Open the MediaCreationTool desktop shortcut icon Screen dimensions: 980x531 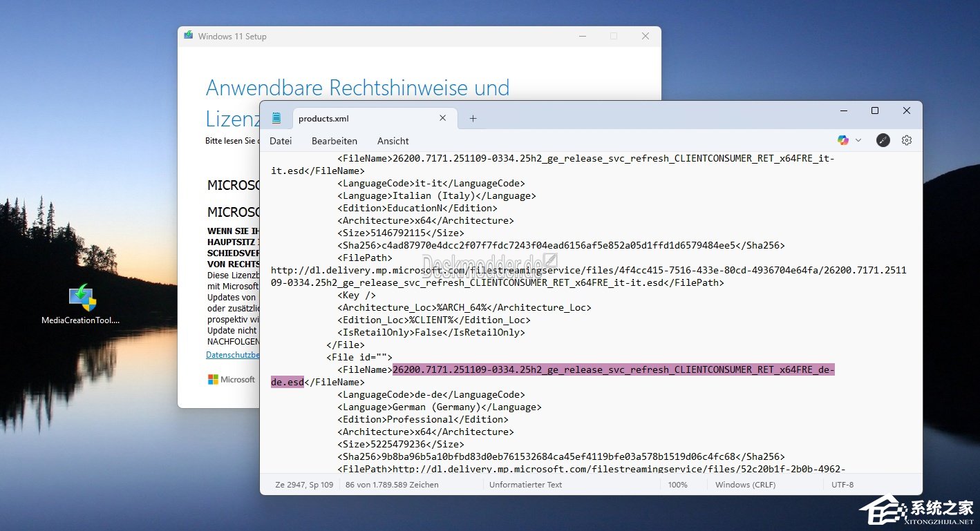(82, 297)
